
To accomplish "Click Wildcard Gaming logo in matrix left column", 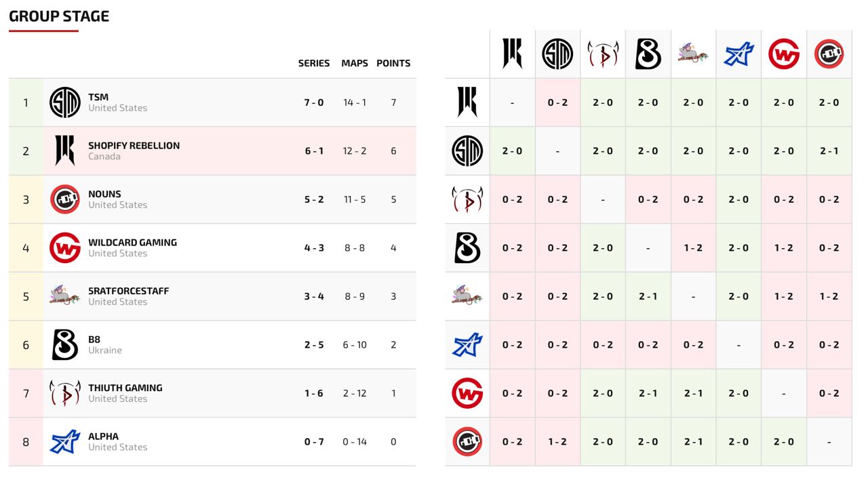I will pyautogui.click(x=467, y=393).
